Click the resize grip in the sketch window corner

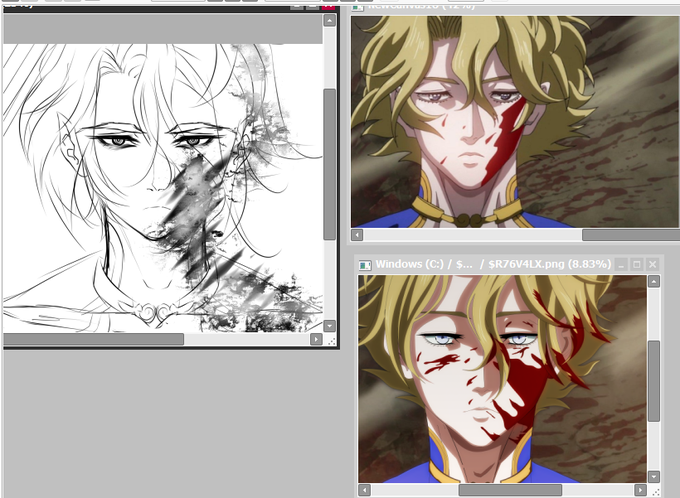331,341
